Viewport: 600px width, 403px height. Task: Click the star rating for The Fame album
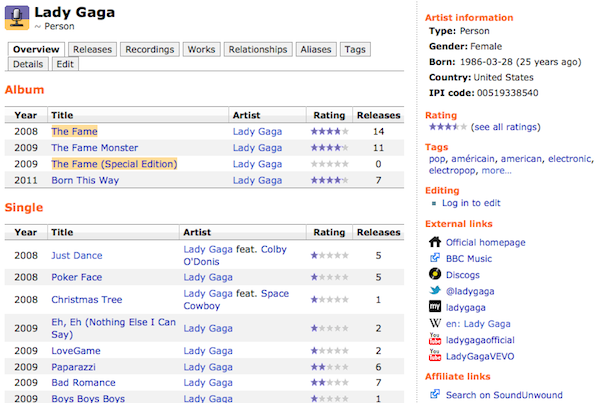pyautogui.click(x=329, y=131)
